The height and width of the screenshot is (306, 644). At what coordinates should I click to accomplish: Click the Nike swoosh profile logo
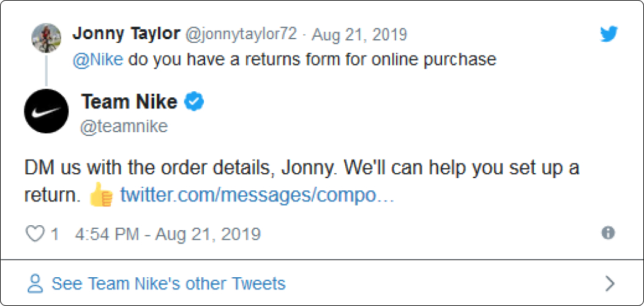click(47, 111)
